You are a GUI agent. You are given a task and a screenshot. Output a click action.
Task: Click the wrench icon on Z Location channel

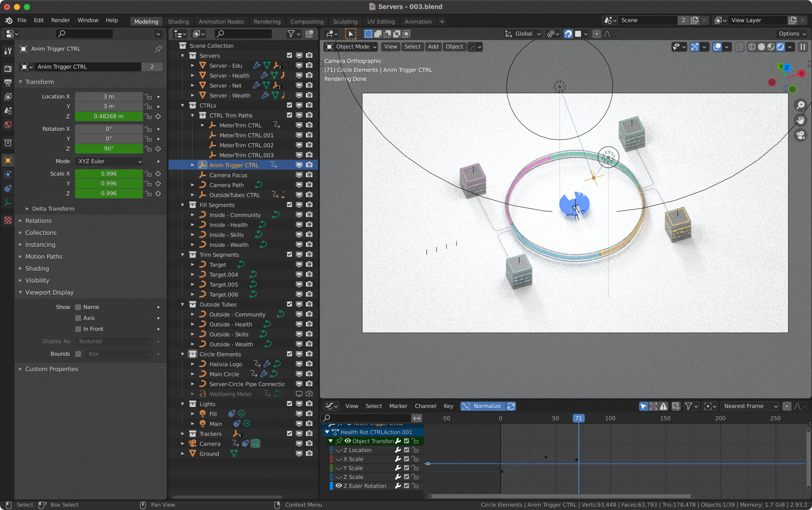coord(398,450)
